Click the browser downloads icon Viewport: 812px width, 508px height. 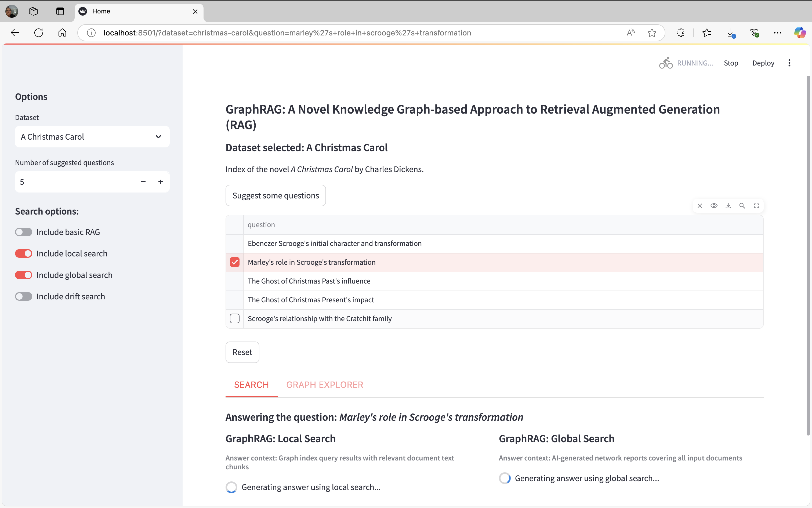point(730,32)
